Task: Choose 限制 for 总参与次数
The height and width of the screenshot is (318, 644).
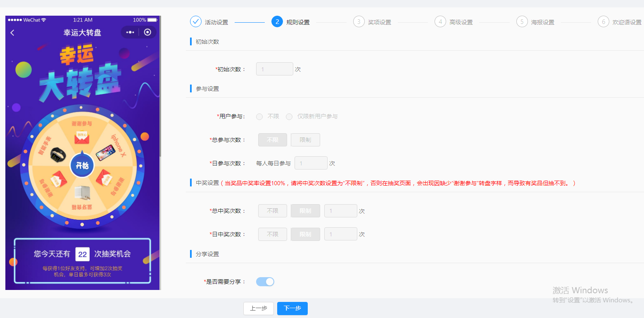Action: coord(305,140)
